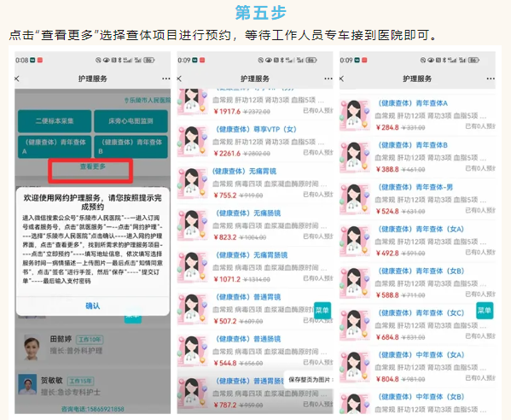
Task: Confirm the dialog with 确认 button
Action: tap(92, 306)
